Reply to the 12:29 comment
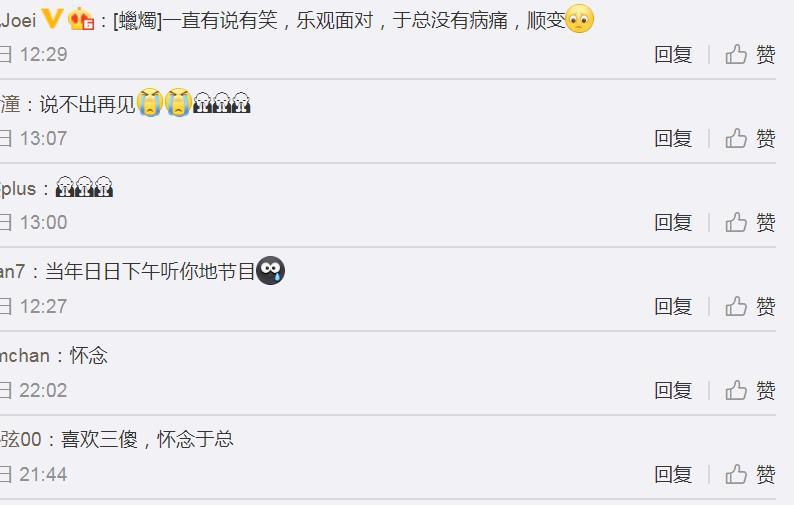 point(673,54)
